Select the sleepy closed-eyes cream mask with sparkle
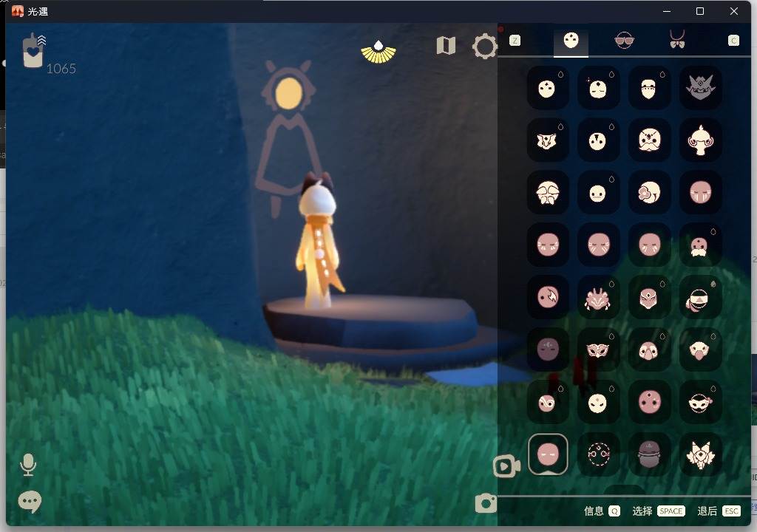 tap(598, 88)
